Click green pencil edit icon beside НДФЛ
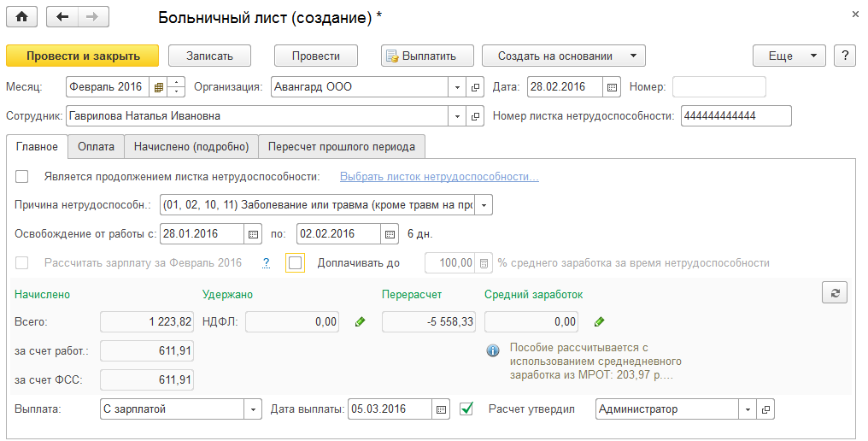 tap(360, 322)
